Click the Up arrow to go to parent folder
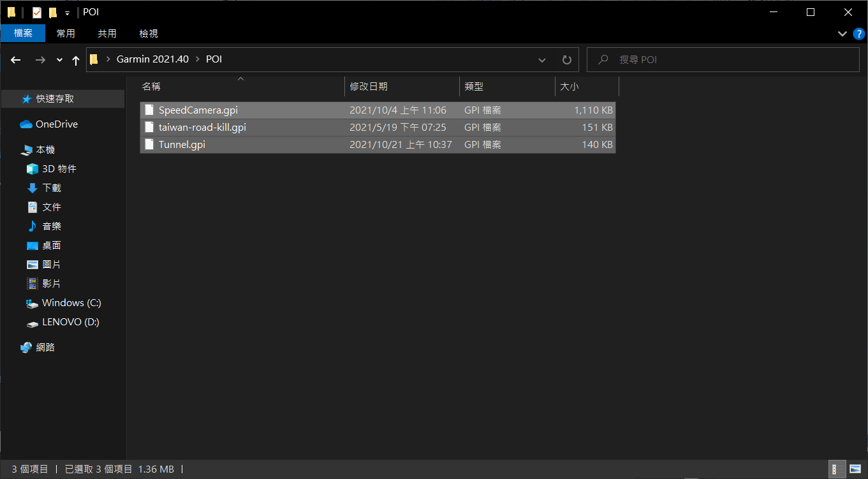868x479 pixels. tap(75, 59)
